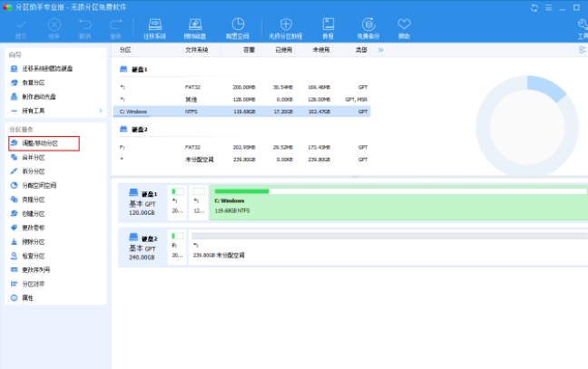This screenshot has height=369, width=588.
Task: Click 克隆分区 (Clone Partition) in sidebar
Action: tap(33, 199)
